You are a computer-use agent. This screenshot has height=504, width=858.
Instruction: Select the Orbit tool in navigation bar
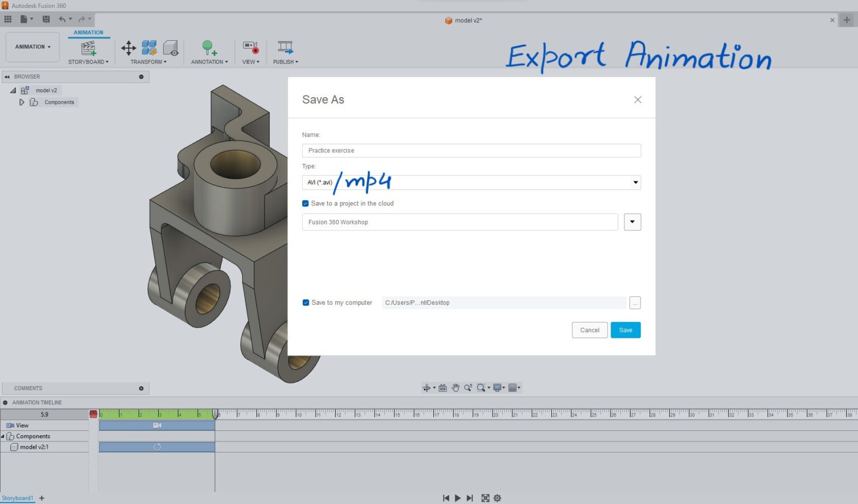coord(427,387)
